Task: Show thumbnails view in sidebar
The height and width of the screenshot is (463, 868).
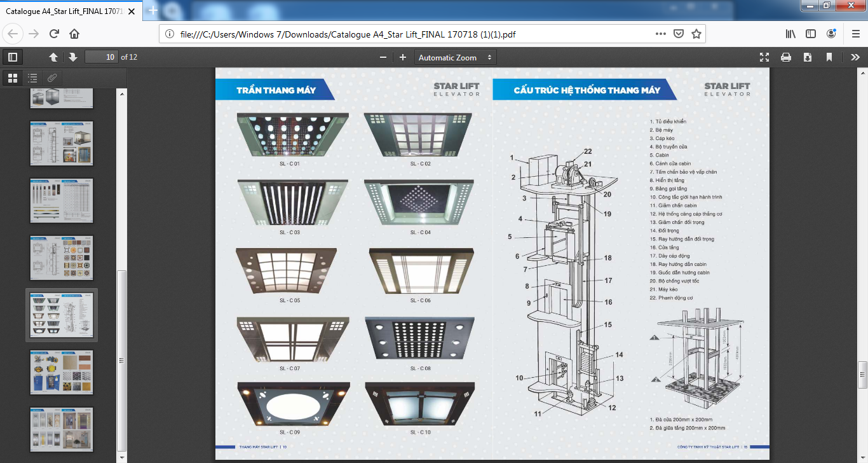Action: [13, 78]
